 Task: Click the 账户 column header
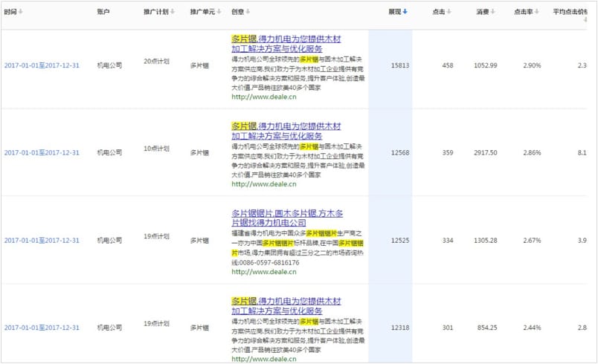point(103,12)
